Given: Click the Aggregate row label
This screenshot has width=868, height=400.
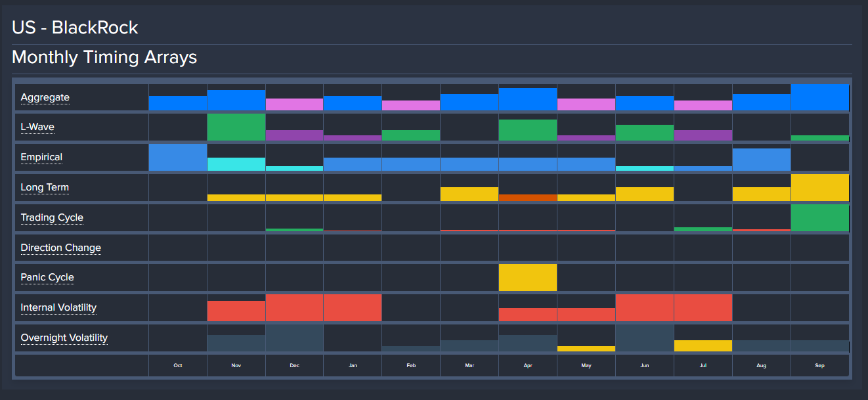Looking at the screenshot, I should [45, 97].
